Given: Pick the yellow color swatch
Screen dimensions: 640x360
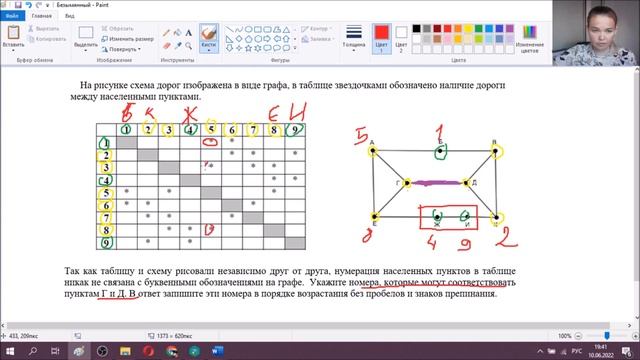Looking at the screenshot, I should pos(468,29).
